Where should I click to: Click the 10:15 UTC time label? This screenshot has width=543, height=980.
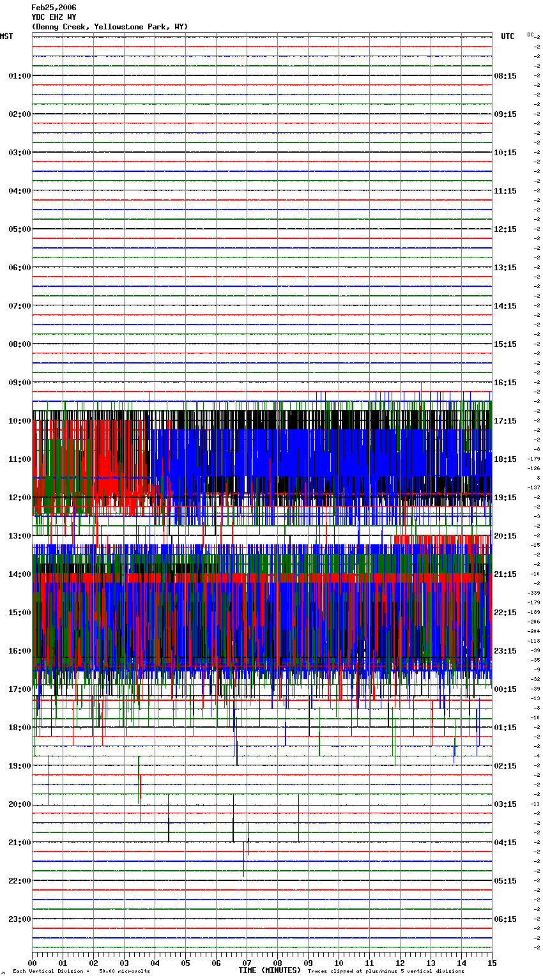505,153
